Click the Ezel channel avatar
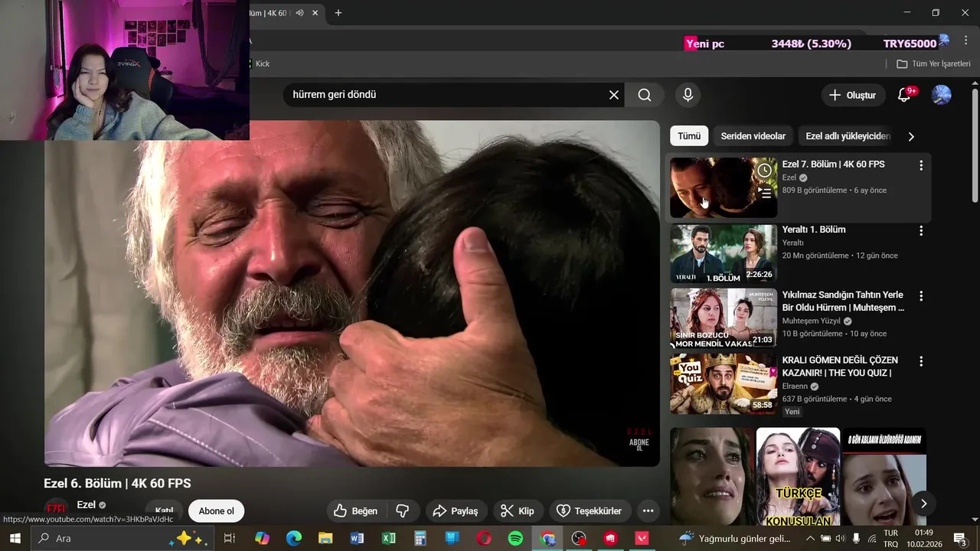The width and height of the screenshot is (980, 551). [56, 508]
